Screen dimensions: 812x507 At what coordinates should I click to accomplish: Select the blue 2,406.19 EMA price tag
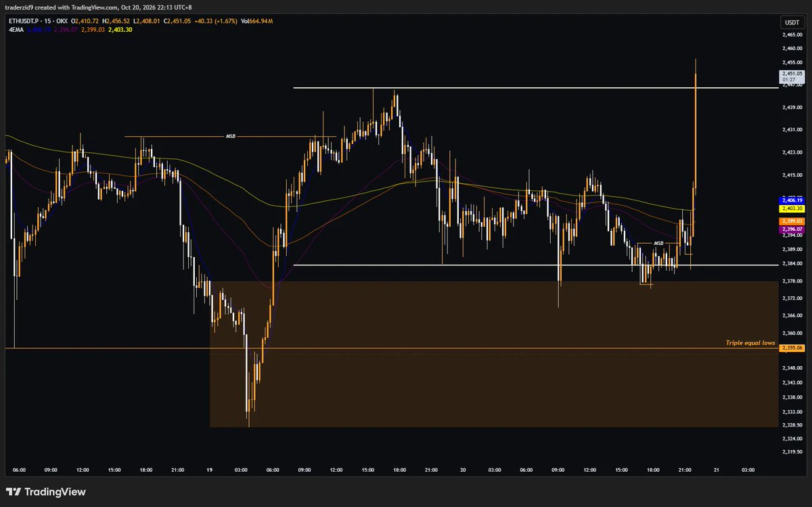coord(792,200)
